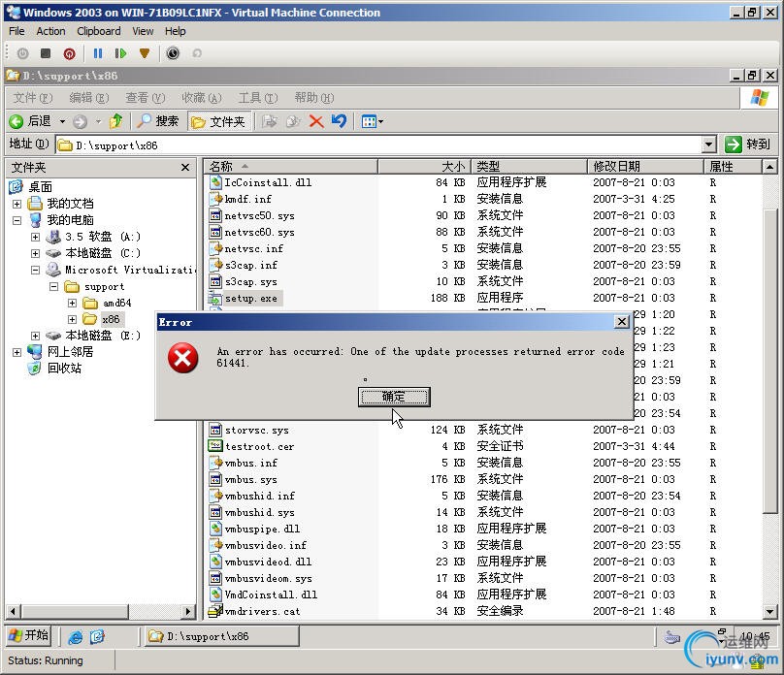Select testroot.cer certificate icon

(215, 446)
